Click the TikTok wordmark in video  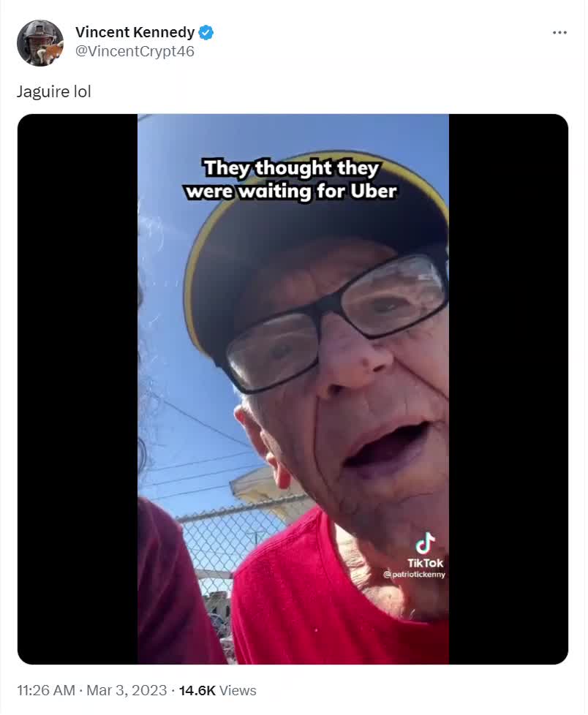tap(425, 563)
